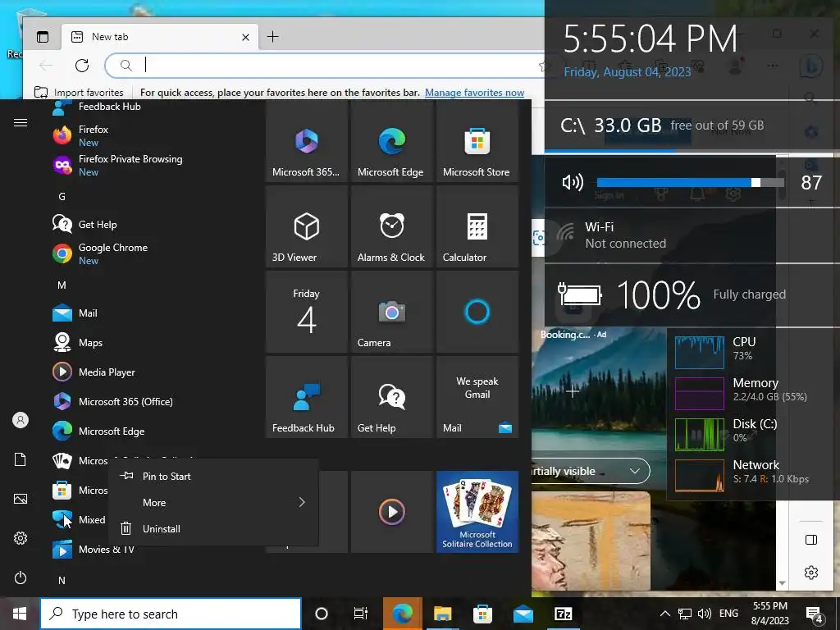The height and width of the screenshot is (630, 840).
Task: Open Alarms & Clock tile
Action: [x=391, y=226]
